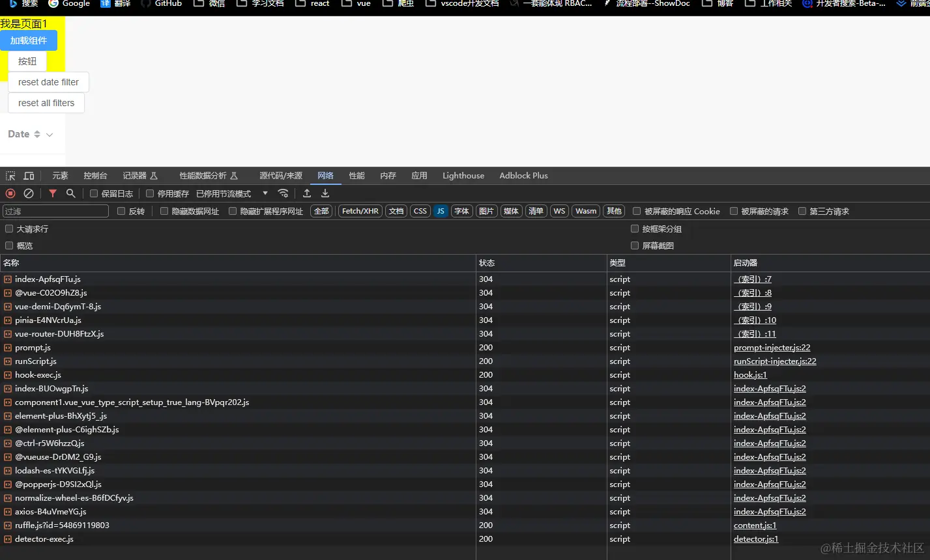Focus the 过滤 filter input

pos(55,211)
